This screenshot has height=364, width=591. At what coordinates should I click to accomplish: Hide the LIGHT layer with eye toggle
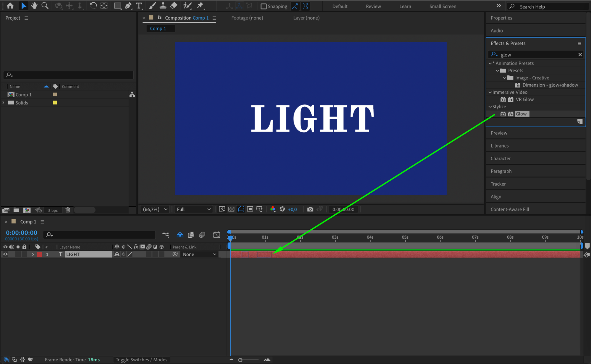click(x=5, y=254)
